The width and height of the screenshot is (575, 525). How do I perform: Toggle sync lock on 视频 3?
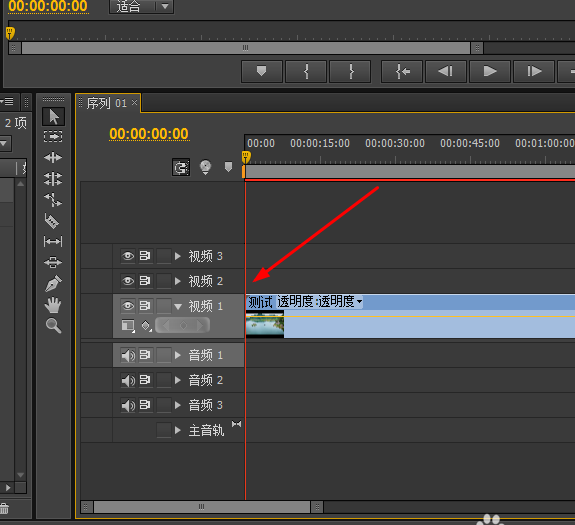145,256
